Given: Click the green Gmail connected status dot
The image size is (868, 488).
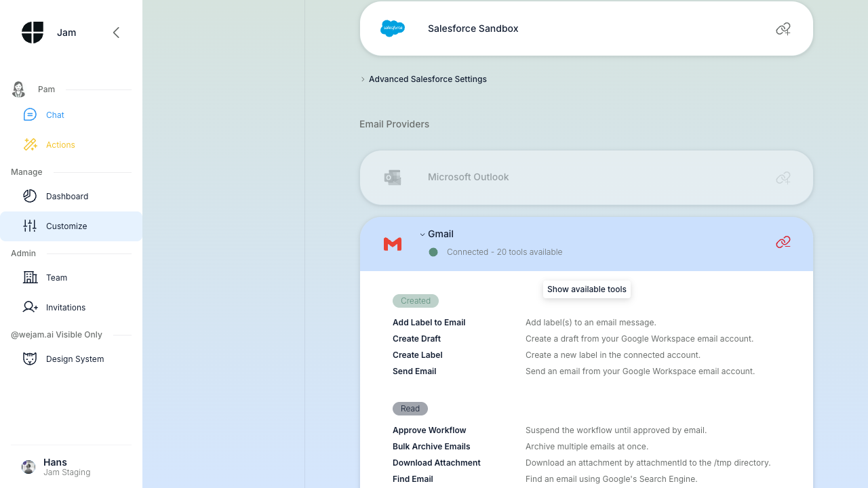Looking at the screenshot, I should click(433, 252).
